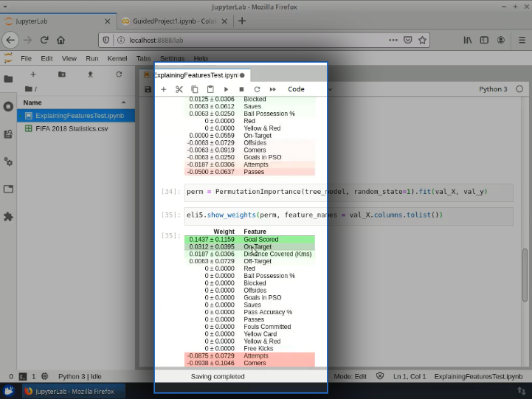Open the Firefox hamburger menu
This screenshot has height=399, width=532.
522,40
